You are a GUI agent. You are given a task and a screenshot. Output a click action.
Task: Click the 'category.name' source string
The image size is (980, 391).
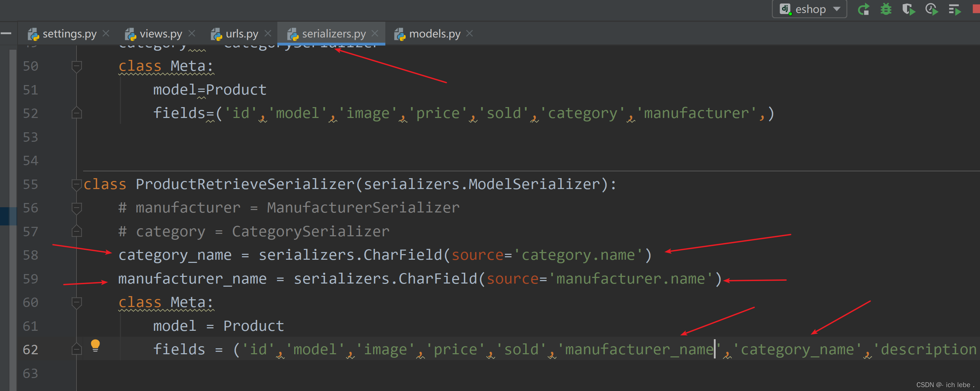tap(578, 255)
